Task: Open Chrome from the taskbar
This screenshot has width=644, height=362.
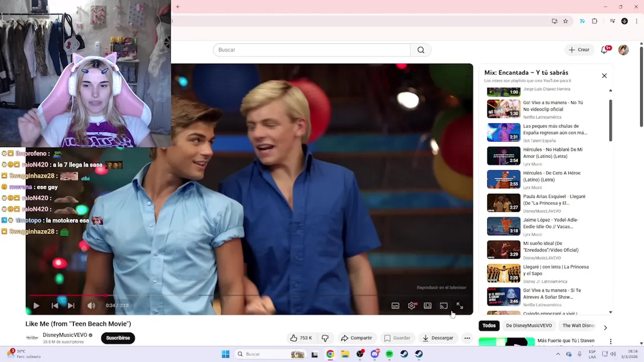Action: 330,354
